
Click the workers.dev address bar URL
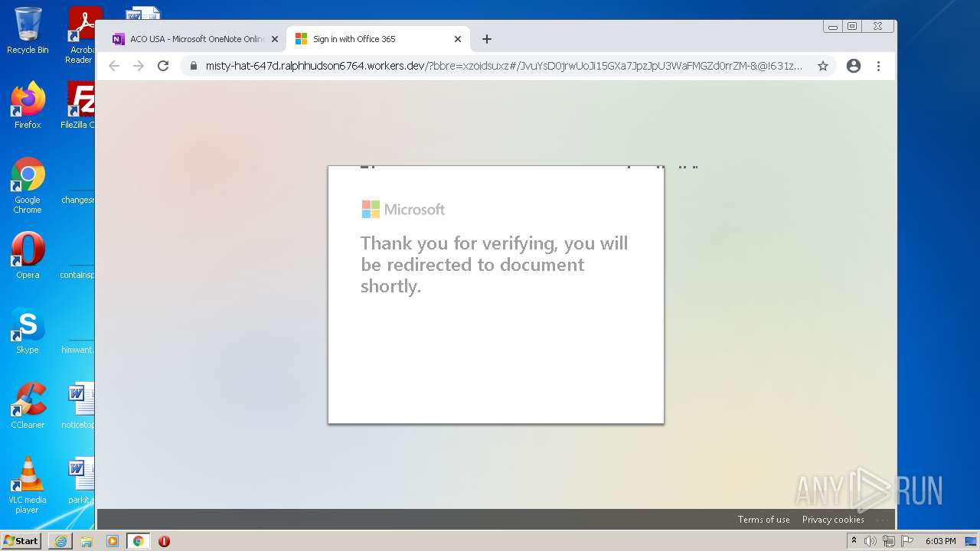coord(504,66)
